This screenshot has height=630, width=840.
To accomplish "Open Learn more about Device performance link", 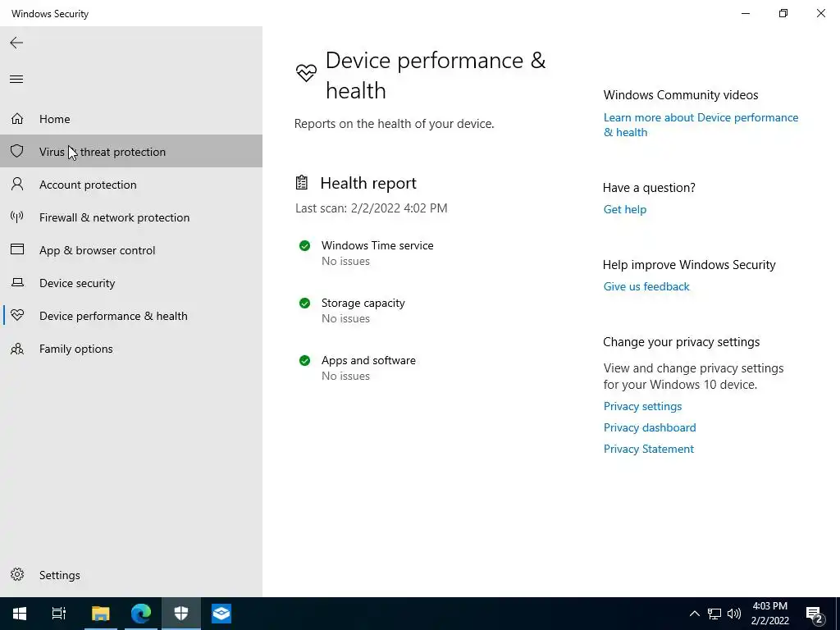I will tap(701, 125).
